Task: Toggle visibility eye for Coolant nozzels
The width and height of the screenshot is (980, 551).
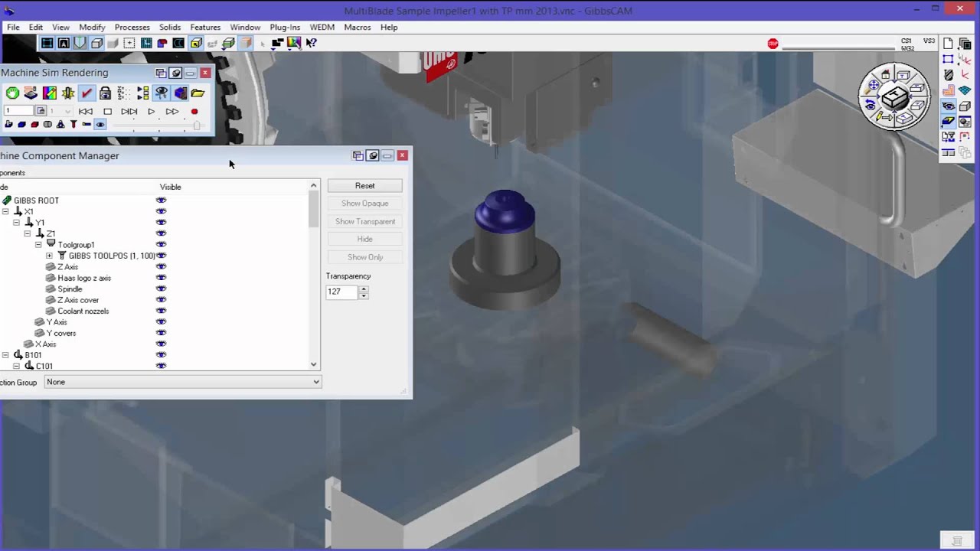Action: pos(161,311)
